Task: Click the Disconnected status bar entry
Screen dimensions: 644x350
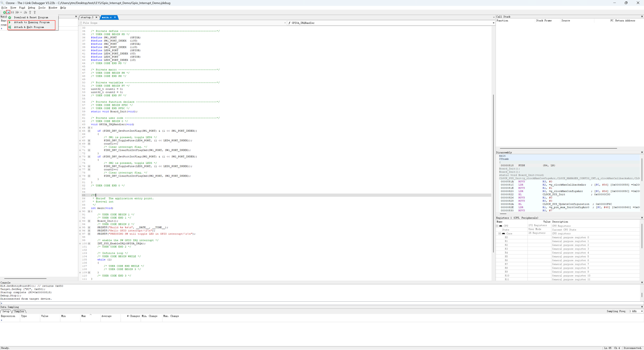Action: click(632, 348)
